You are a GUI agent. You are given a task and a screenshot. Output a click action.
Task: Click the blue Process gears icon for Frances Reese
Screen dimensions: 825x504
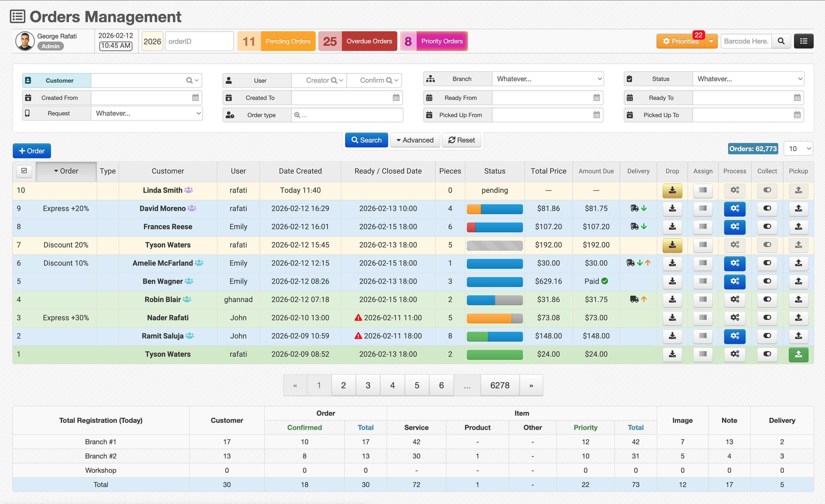point(734,227)
